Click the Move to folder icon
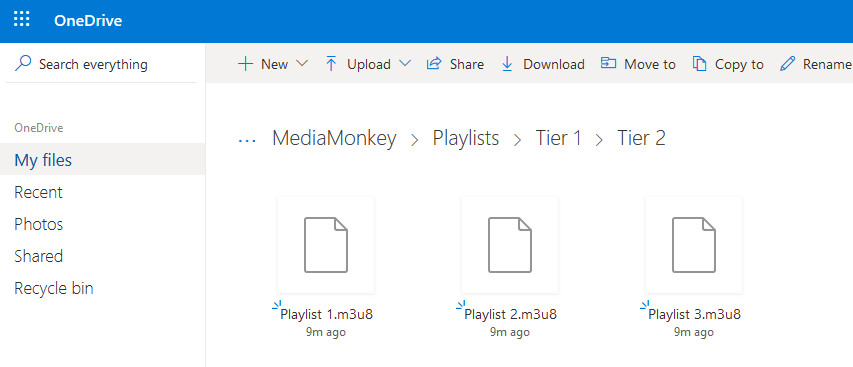The image size is (853, 367). [x=608, y=64]
